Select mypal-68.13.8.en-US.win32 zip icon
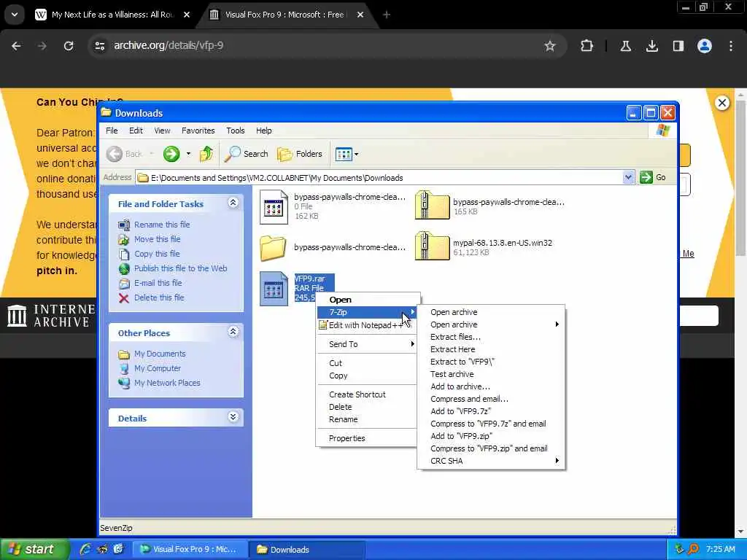The height and width of the screenshot is (560, 747). (x=432, y=246)
